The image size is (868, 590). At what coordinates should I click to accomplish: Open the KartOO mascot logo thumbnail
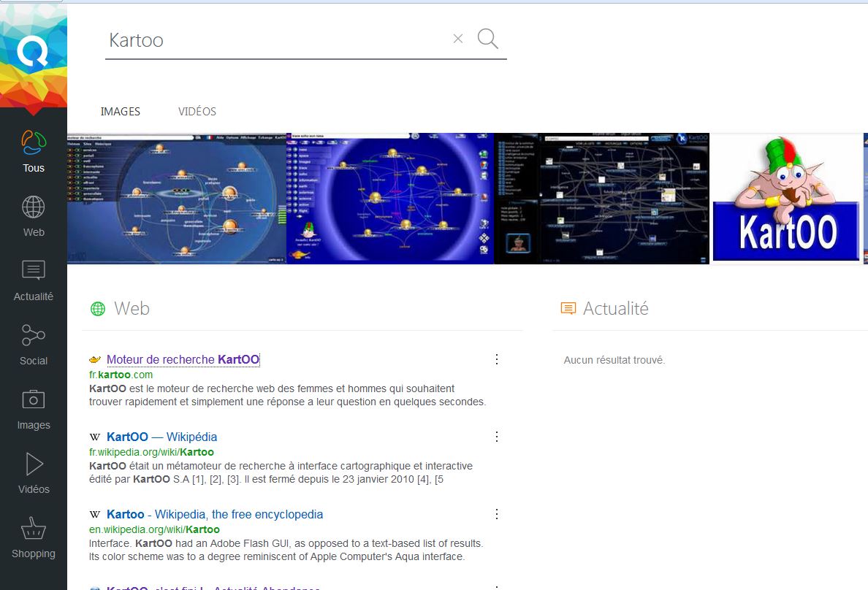[x=786, y=198]
